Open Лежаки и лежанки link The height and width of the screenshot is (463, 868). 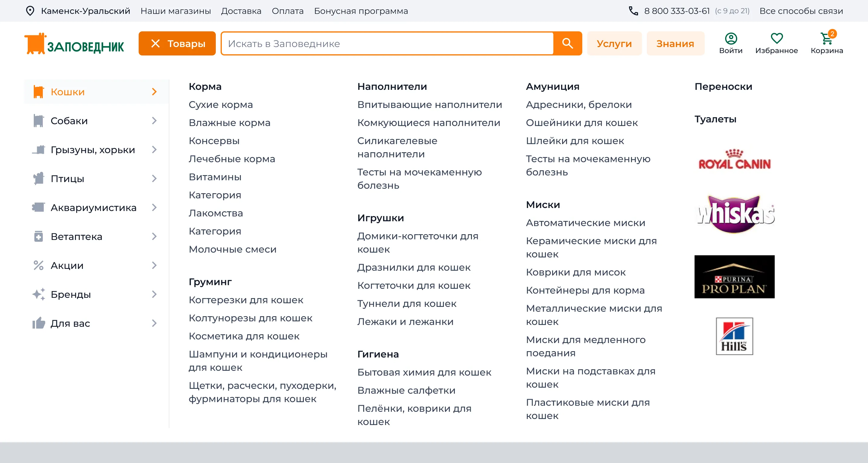click(405, 322)
